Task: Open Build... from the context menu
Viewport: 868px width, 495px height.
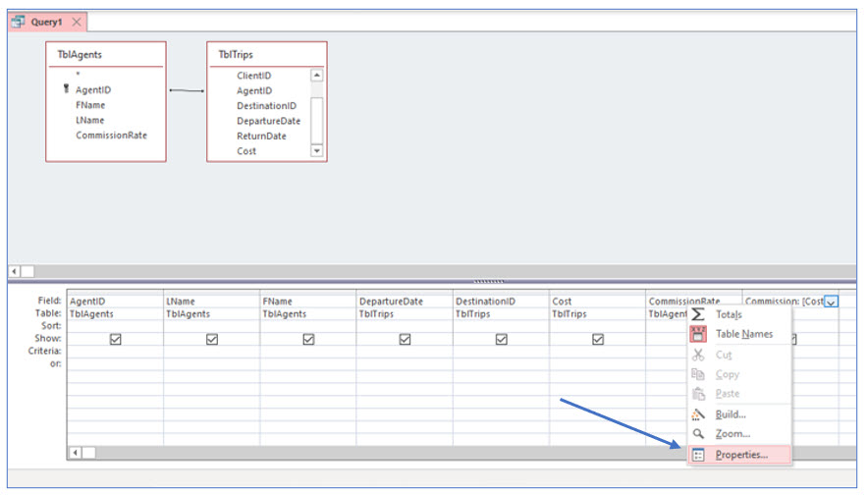Action: coord(739,414)
